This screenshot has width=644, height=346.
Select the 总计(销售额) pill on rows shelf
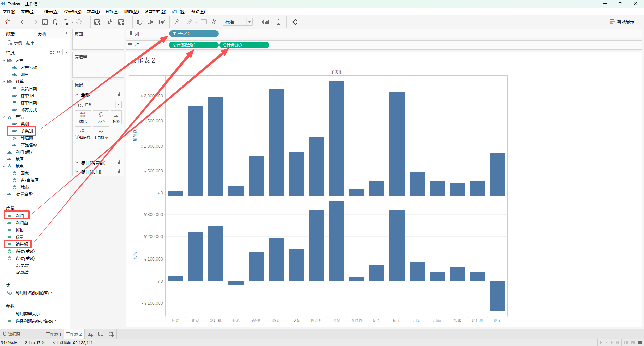click(194, 45)
